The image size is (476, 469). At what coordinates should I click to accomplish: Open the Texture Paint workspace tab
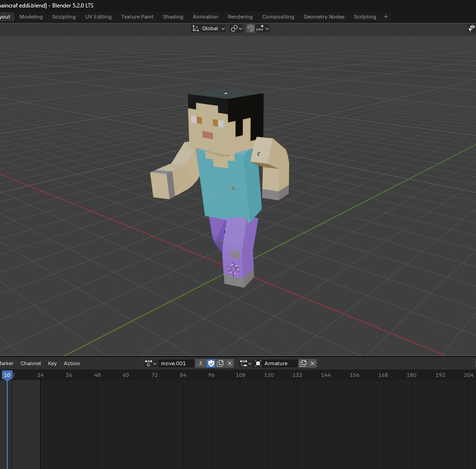(137, 17)
